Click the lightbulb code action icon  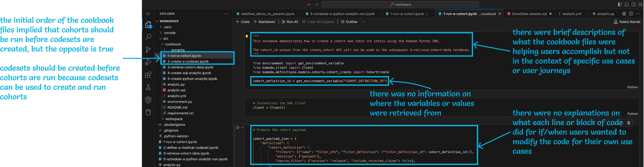(x=247, y=36)
